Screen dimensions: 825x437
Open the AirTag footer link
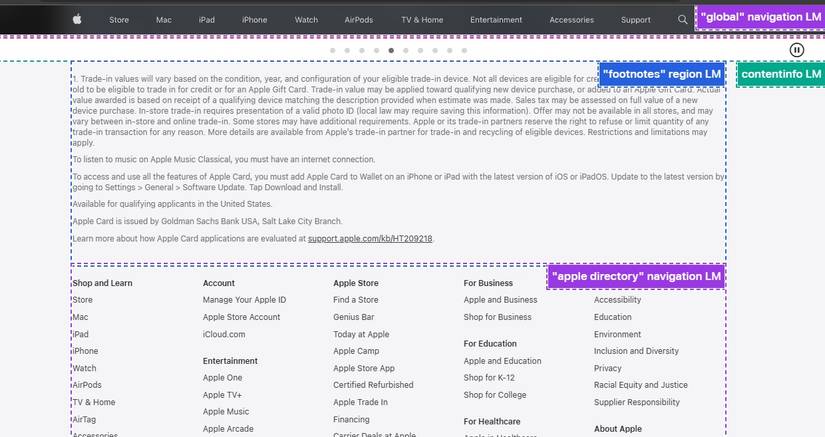click(x=84, y=420)
